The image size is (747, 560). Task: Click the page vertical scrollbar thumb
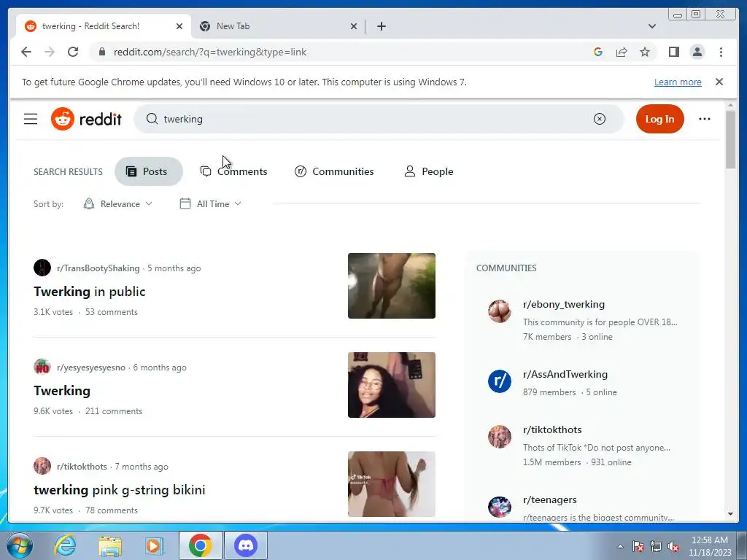coord(730,139)
